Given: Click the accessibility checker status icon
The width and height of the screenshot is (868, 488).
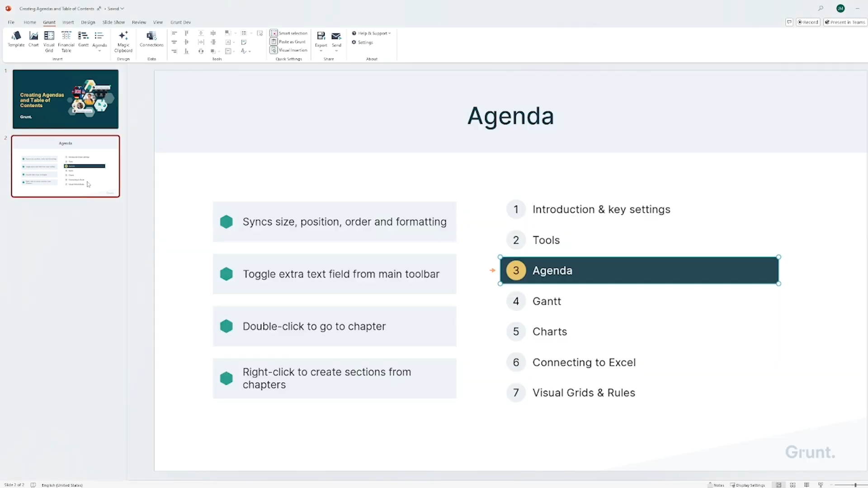Looking at the screenshot, I should click(x=33, y=485).
